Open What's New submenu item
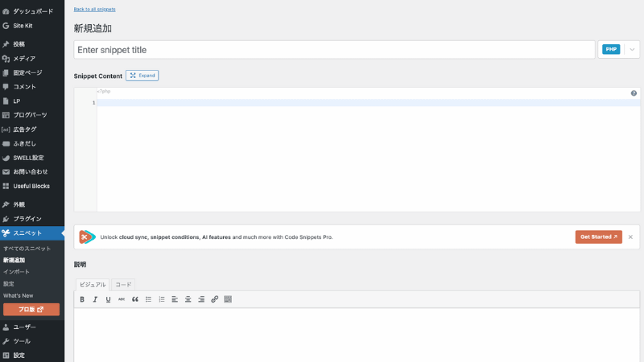The image size is (644, 362). (18, 295)
